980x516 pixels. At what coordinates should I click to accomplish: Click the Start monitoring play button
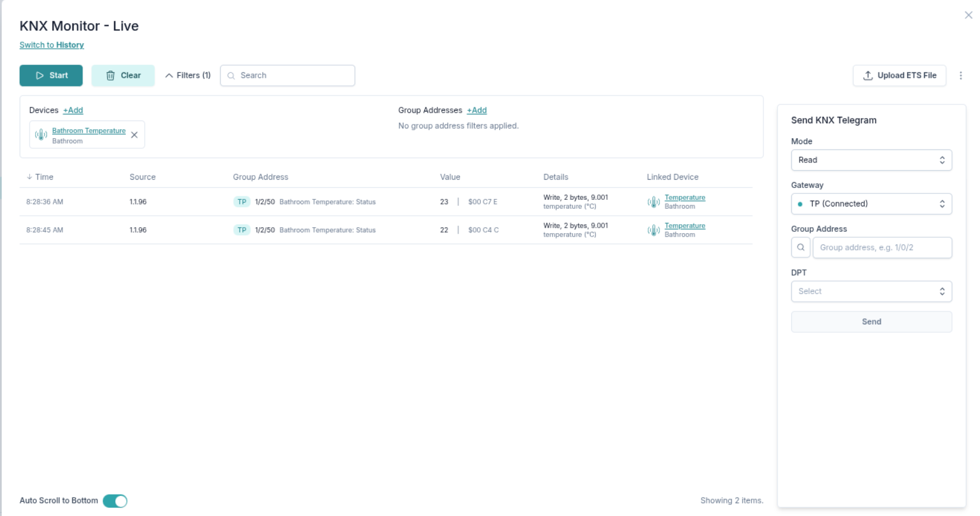click(x=51, y=75)
